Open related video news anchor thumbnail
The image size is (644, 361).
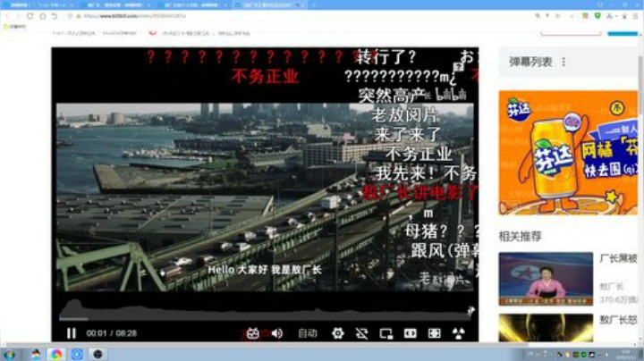(546, 279)
